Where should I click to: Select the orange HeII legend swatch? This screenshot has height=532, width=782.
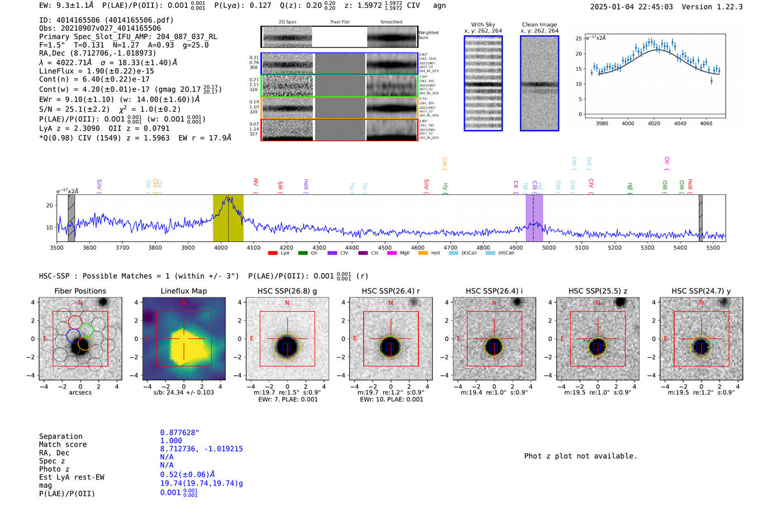423,253
